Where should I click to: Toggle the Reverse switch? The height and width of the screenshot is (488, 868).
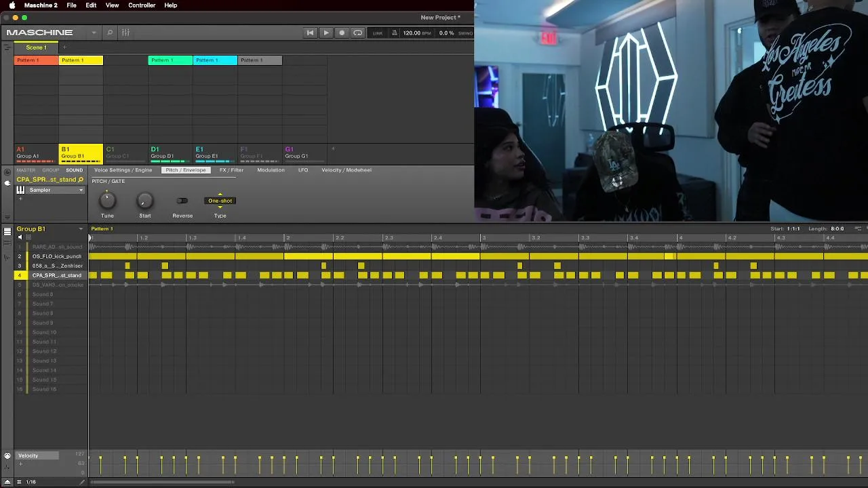click(182, 201)
